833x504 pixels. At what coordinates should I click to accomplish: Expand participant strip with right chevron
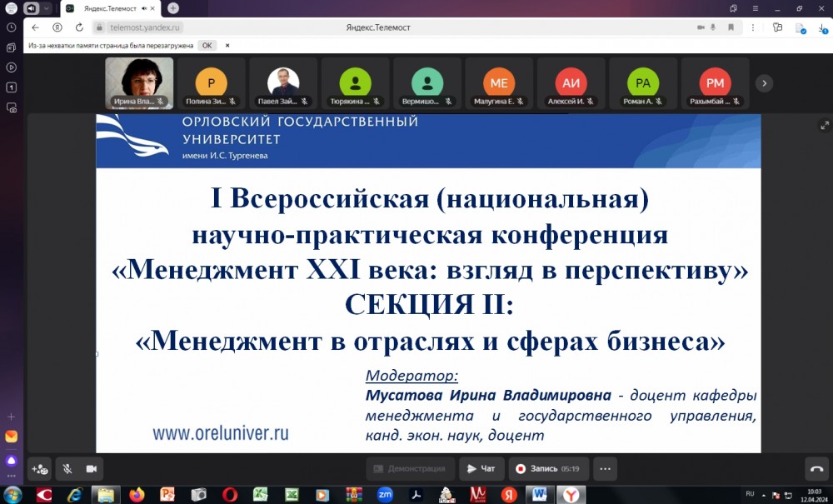tap(763, 82)
